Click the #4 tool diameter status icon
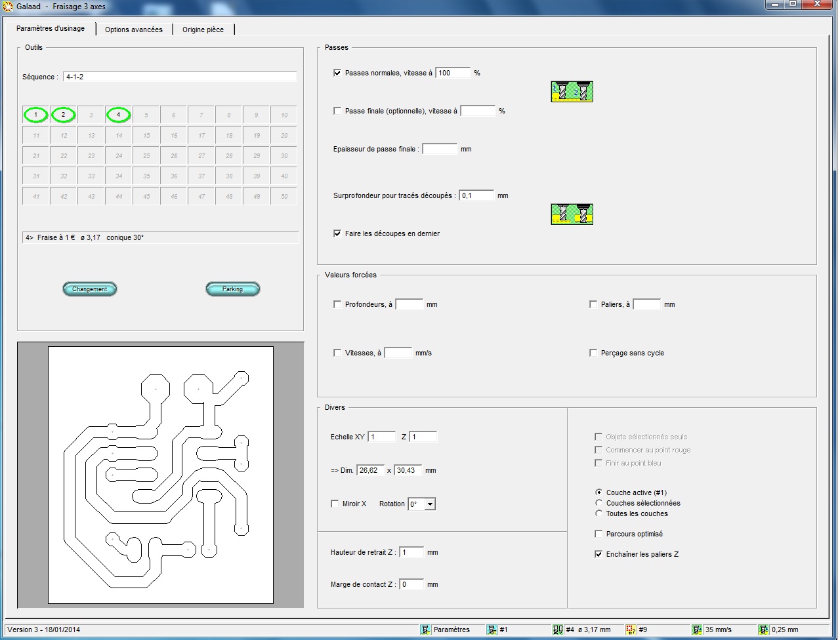Screen dimensions: 840x640 558,630
